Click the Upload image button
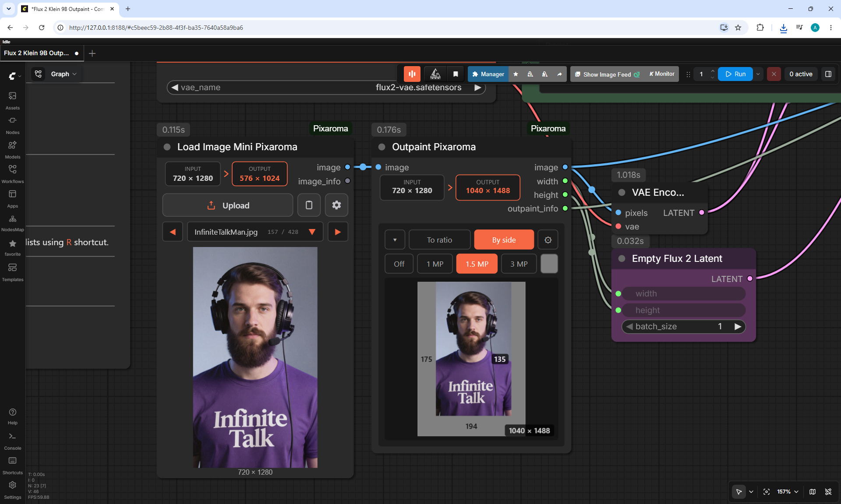Viewport: 841px width, 504px height. (228, 205)
